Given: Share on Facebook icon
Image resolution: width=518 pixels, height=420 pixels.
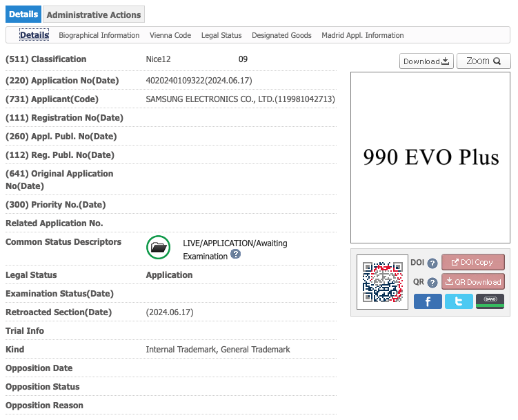Looking at the screenshot, I should [428, 301].
